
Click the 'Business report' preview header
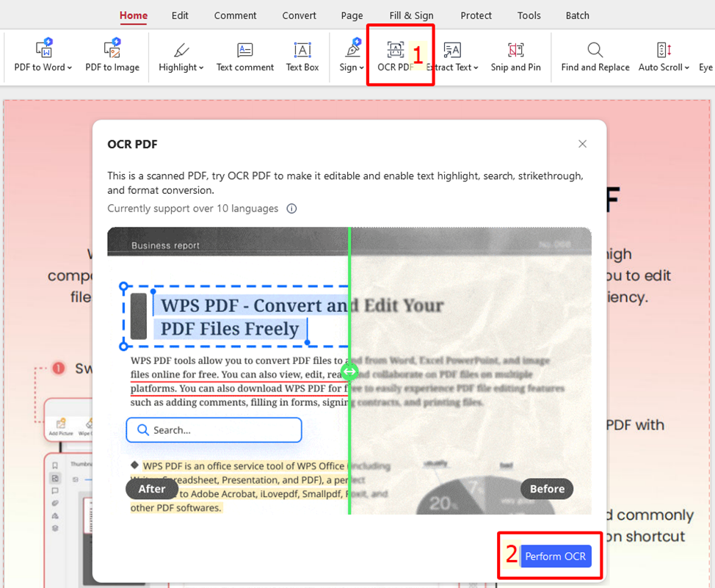pyautogui.click(x=165, y=245)
